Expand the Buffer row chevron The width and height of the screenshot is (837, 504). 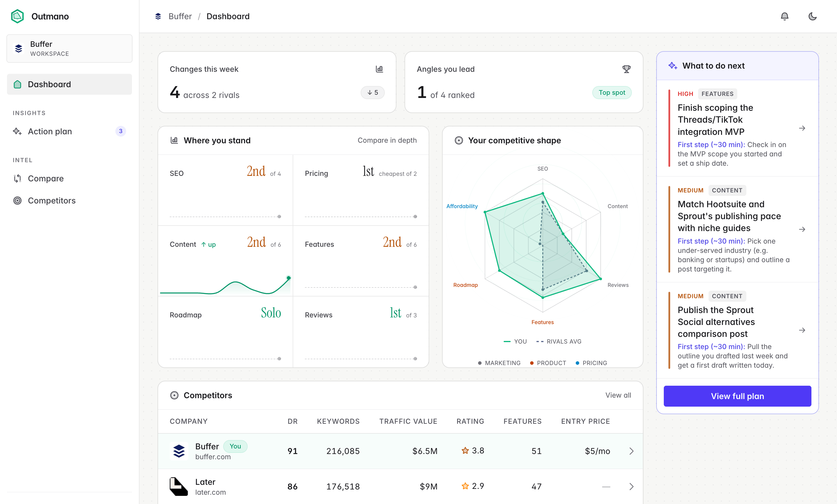pyautogui.click(x=631, y=451)
